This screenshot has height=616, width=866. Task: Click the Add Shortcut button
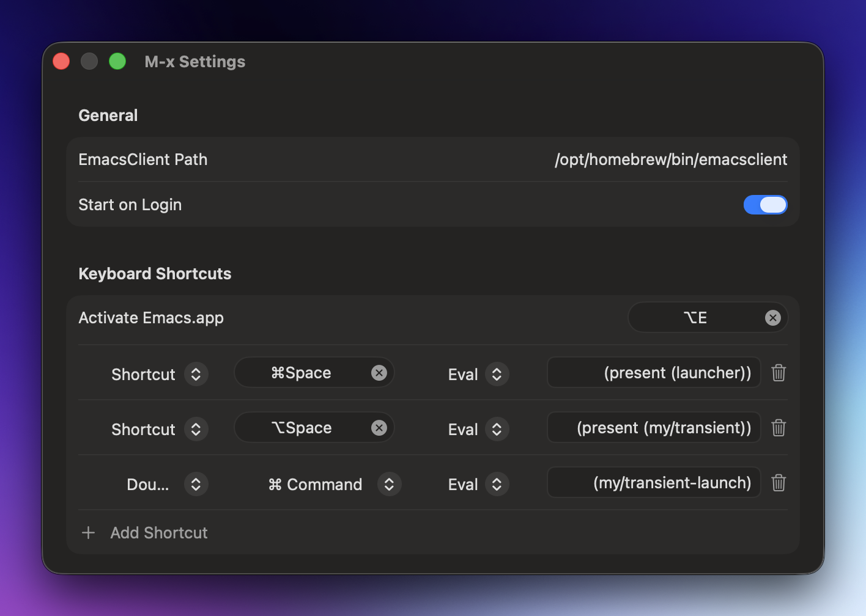(158, 533)
